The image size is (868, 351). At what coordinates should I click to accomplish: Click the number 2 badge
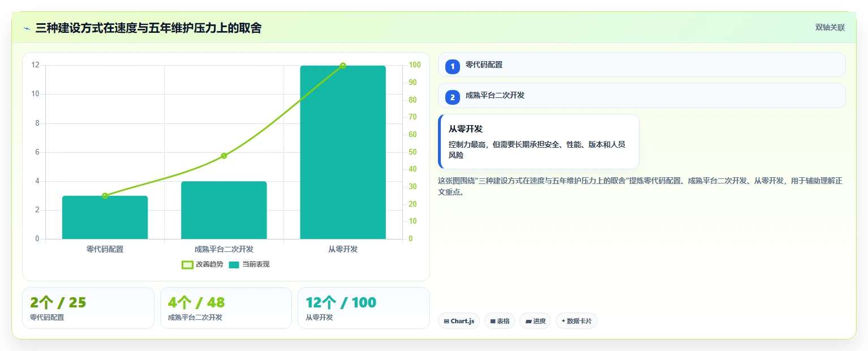pyautogui.click(x=453, y=97)
